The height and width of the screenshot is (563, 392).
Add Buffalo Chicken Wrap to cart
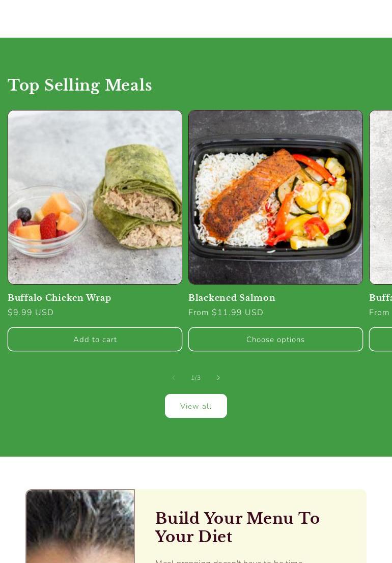click(95, 340)
